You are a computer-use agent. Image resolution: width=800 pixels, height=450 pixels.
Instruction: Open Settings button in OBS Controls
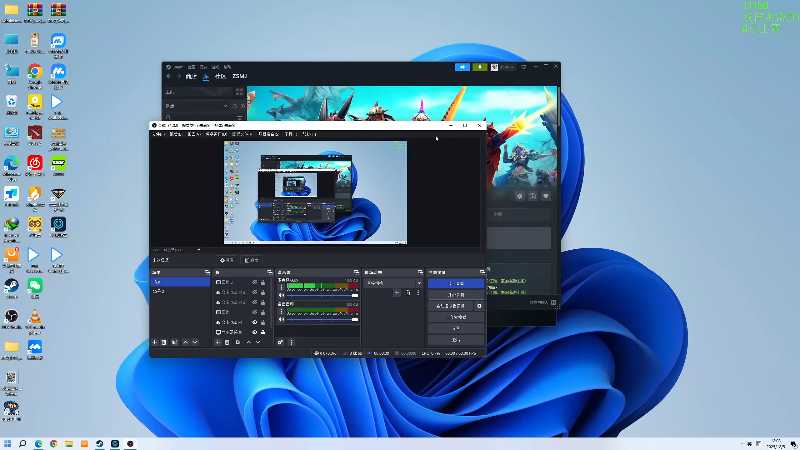click(x=456, y=329)
